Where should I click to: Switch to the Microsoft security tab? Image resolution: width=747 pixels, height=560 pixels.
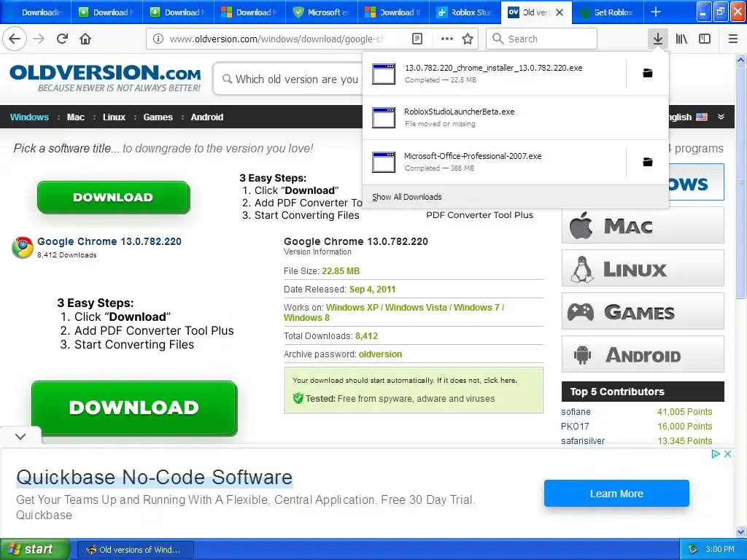coord(322,12)
